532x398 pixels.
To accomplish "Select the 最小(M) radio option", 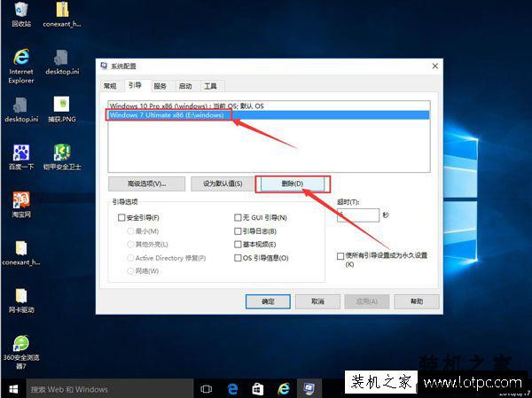I will tap(130, 231).
